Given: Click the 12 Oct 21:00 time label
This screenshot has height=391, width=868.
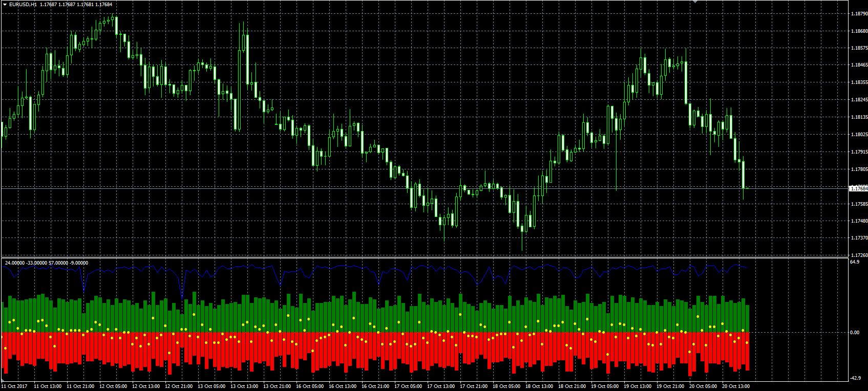Looking at the screenshot, I should point(179,386).
